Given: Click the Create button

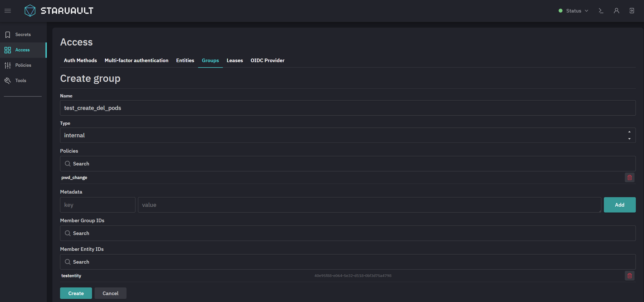Looking at the screenshot, I should pos(76,293).
